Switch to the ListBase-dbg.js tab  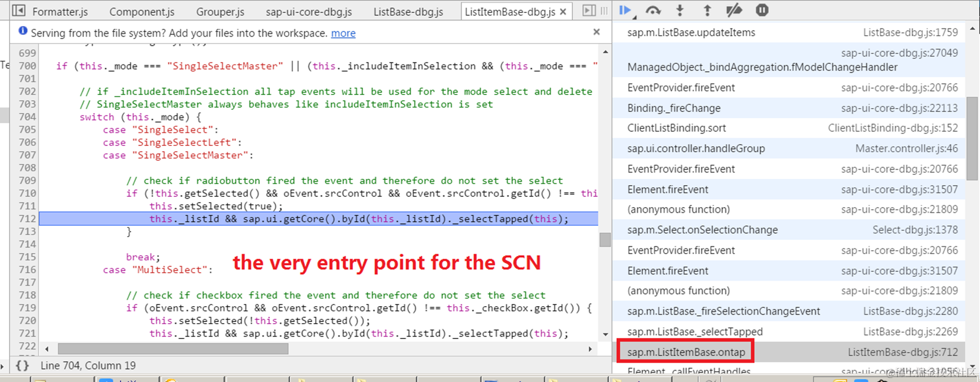click(408, 11)
